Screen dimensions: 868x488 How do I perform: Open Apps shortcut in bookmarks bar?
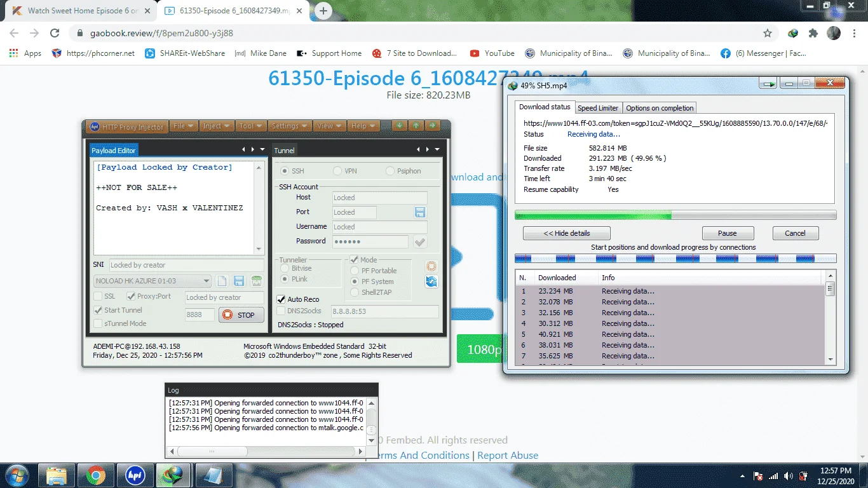(x=25, y=53)
